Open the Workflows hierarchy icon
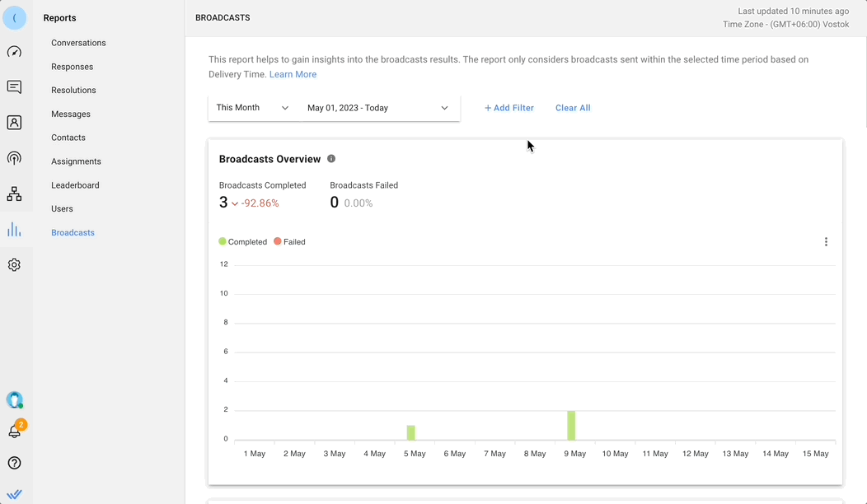 [x=14, y=194]
